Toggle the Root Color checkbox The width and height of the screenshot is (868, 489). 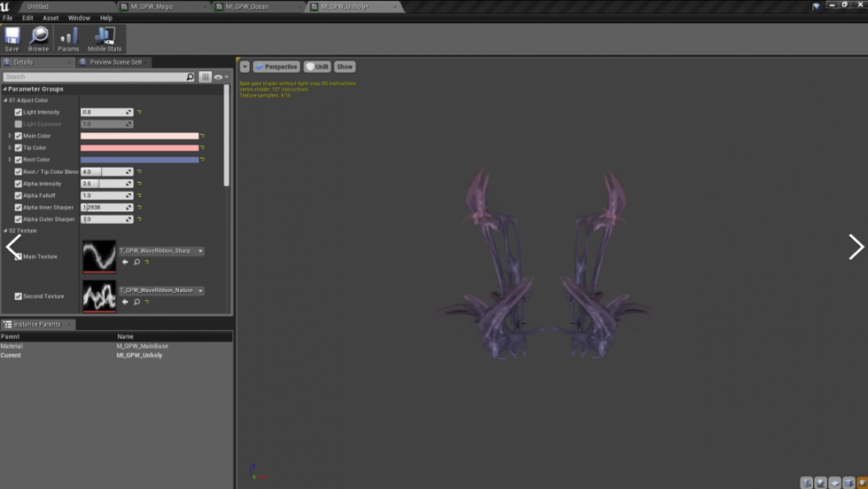(x=19, y=160)
